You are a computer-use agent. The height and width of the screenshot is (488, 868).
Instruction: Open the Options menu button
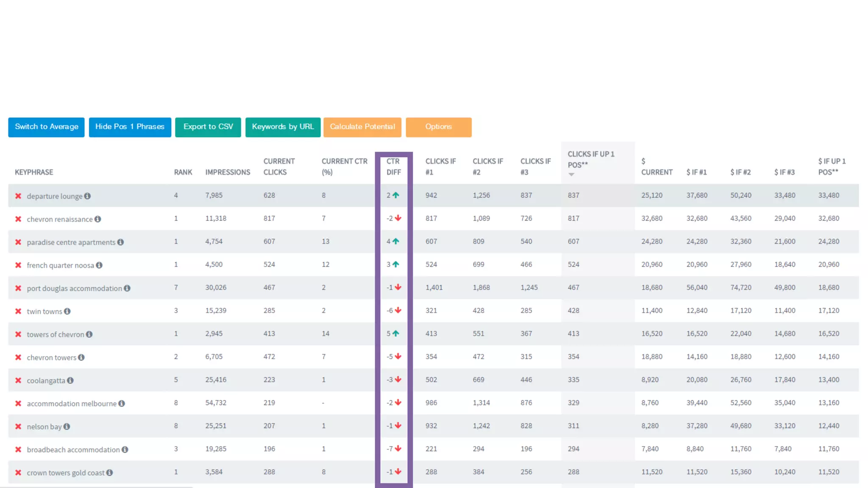(438, 127)
